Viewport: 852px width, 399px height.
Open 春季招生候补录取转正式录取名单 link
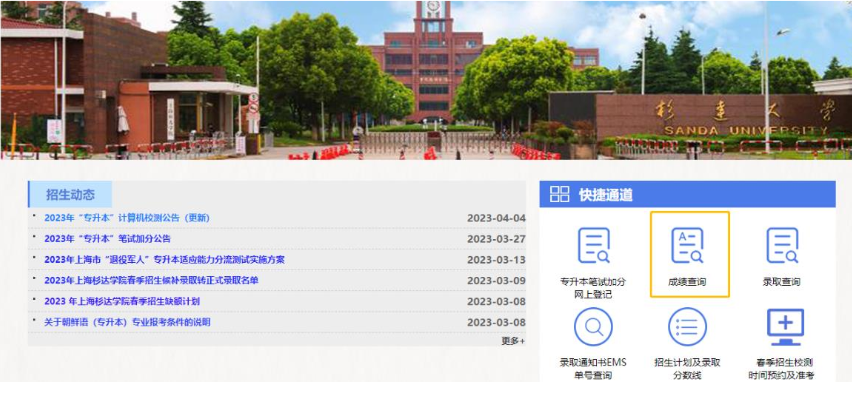(x=152, y=280)
